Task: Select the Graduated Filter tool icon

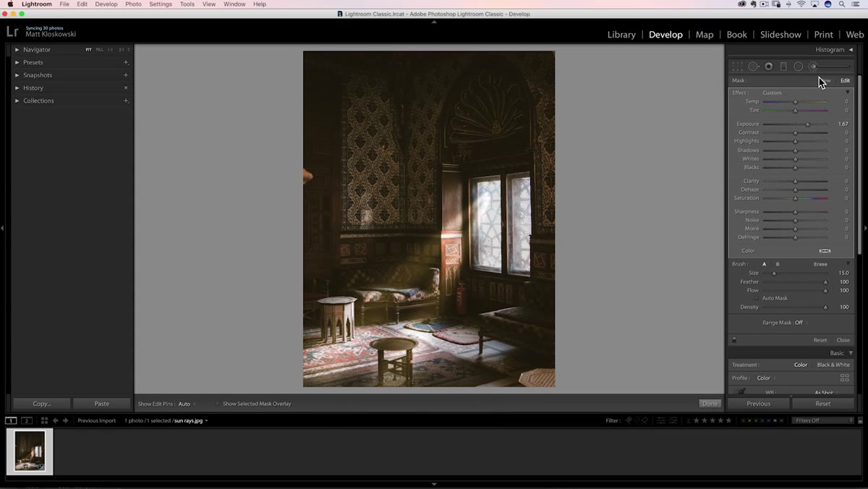Action: click(783, 67)
